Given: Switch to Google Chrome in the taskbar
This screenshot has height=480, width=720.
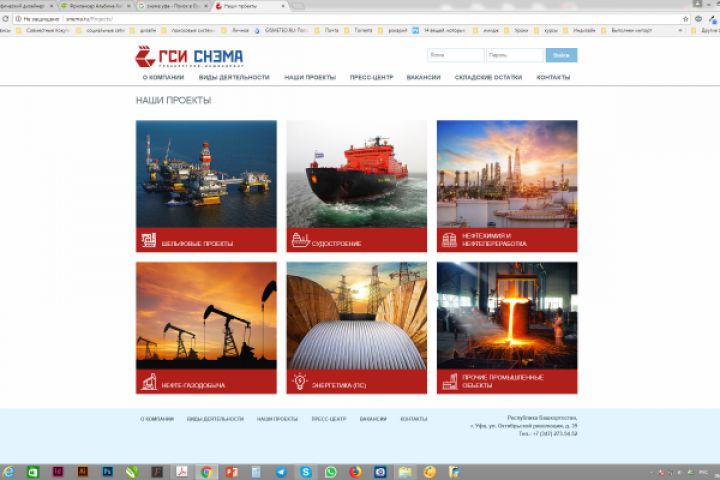Looking at the screenshot, I should 207,472.
